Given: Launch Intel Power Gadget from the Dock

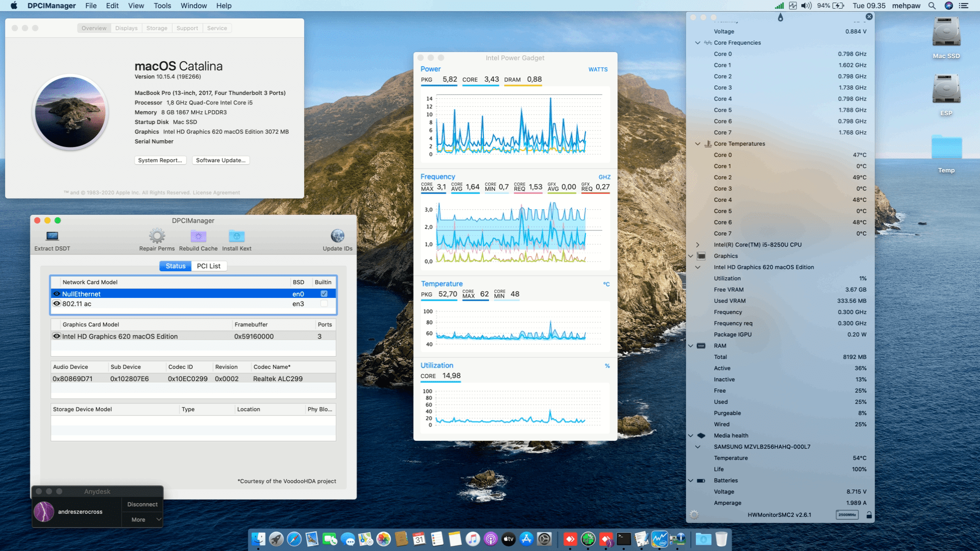Looking at the screenshot, I should [x=660, y=539].
